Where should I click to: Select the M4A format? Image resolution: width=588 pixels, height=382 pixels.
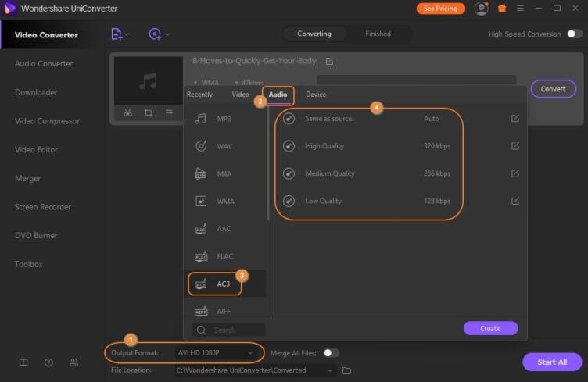tap(226, 173)
